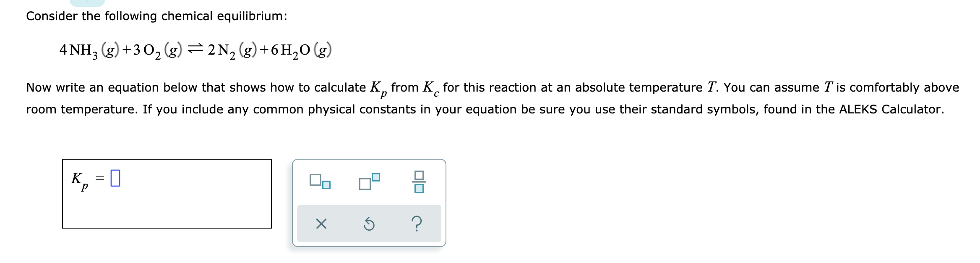Choose the exponent template from the toolbar
980x263 pixels.
click(x=369, y=179)
